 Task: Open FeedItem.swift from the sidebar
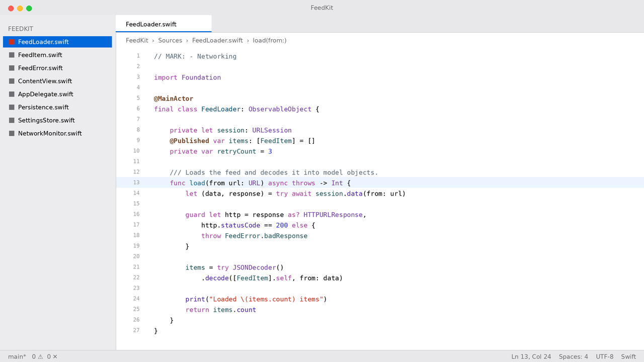pyautogui.click(x=57, y=55)
